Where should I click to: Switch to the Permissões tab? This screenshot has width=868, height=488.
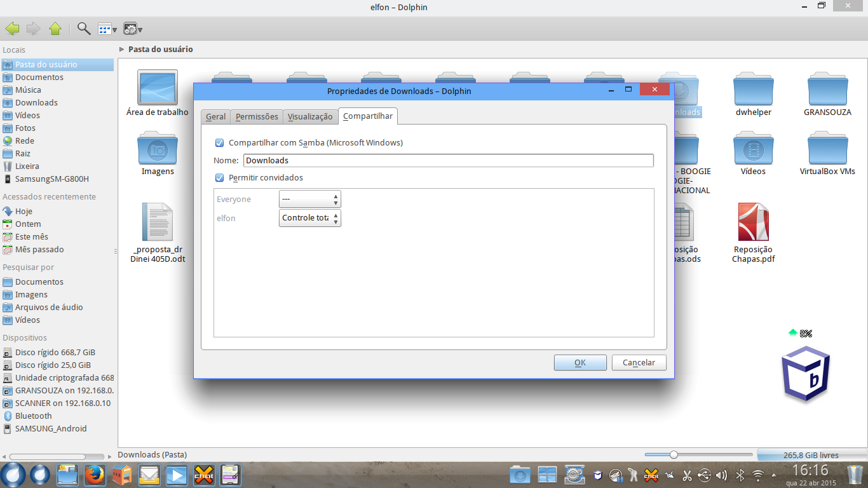[x=257, y=116]
